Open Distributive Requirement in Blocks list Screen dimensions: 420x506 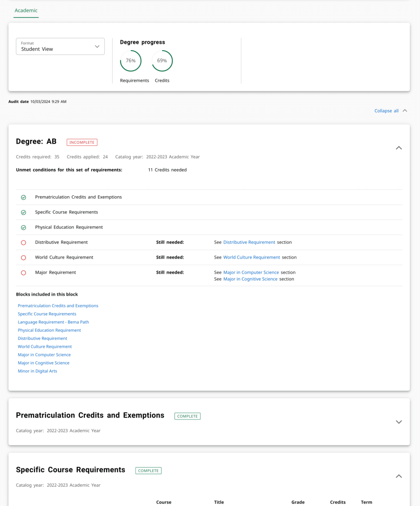click(42, 338)
